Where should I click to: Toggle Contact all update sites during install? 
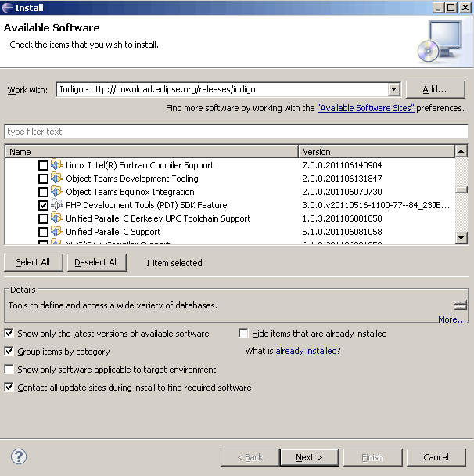click(9, 388)
